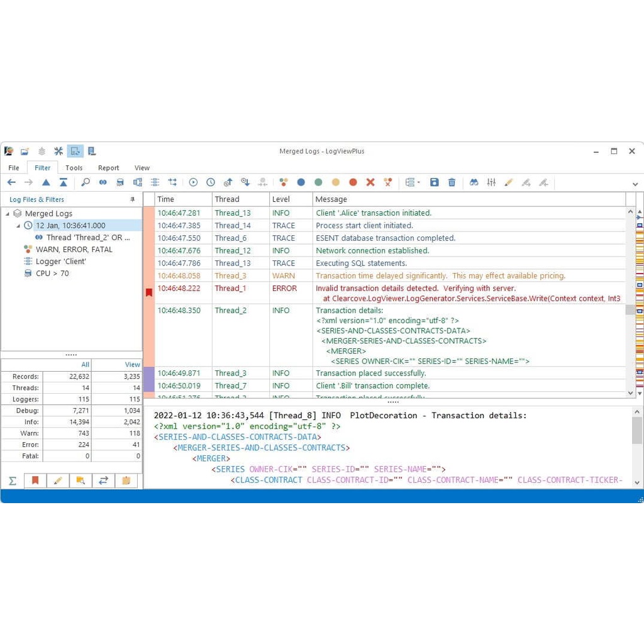Select the Thread_3 WARN log row
The width and height of the screenshot is (644, 644).
(x=377, y=275)
